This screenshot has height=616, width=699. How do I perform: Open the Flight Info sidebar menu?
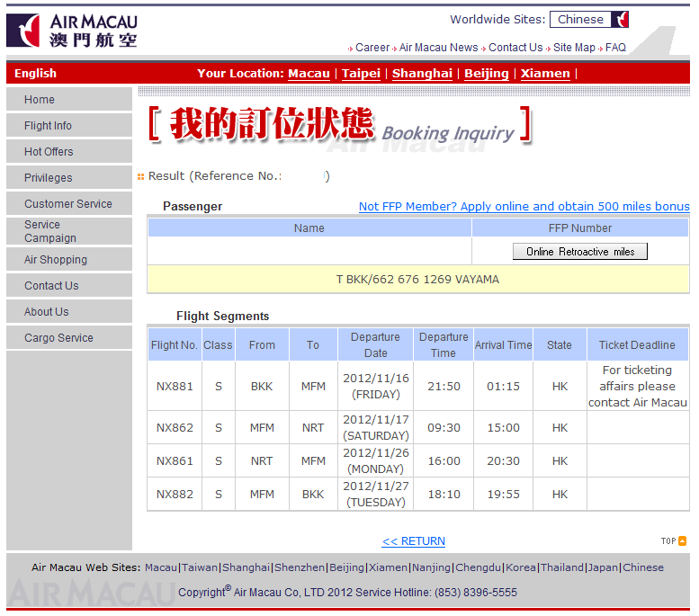coord(69,125)
